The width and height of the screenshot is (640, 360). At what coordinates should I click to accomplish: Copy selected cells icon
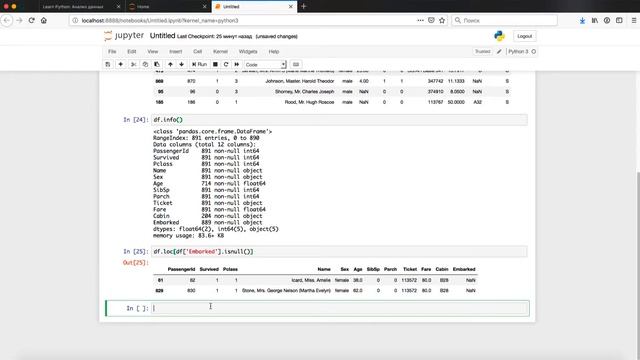click(x=145, y=64)
